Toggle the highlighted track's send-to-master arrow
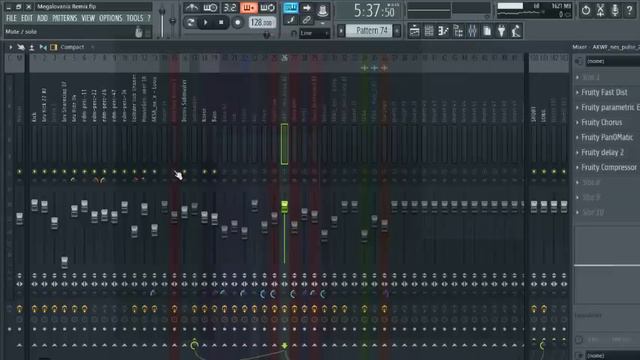640x360 pixels. [x=284, y=346]
